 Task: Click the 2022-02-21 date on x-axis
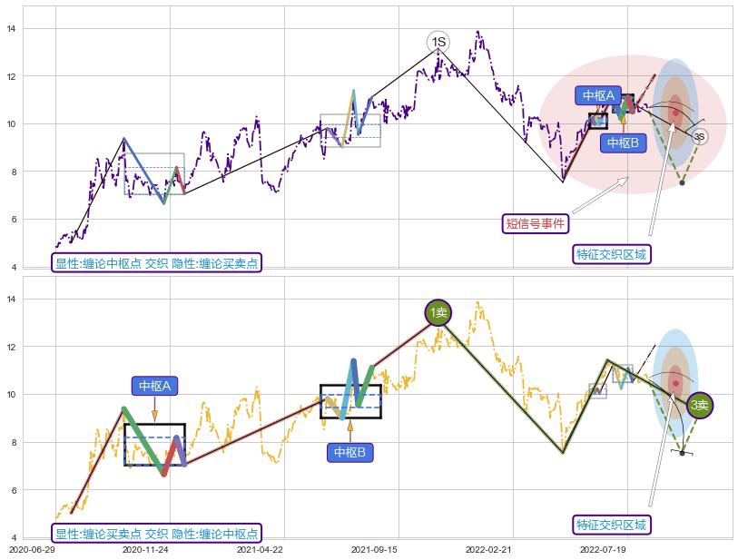tap(489, 549)
